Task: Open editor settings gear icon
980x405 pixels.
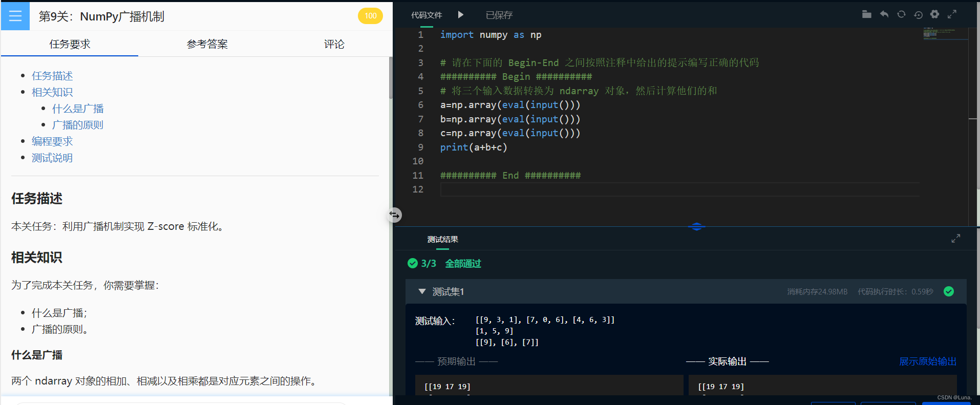Action: point(935,14)
